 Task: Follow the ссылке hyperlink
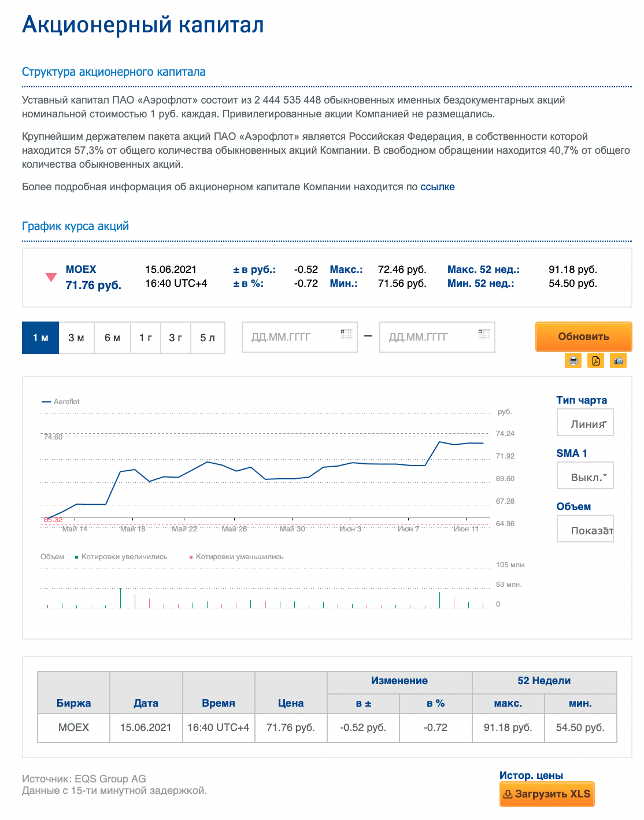coord(437,187)
